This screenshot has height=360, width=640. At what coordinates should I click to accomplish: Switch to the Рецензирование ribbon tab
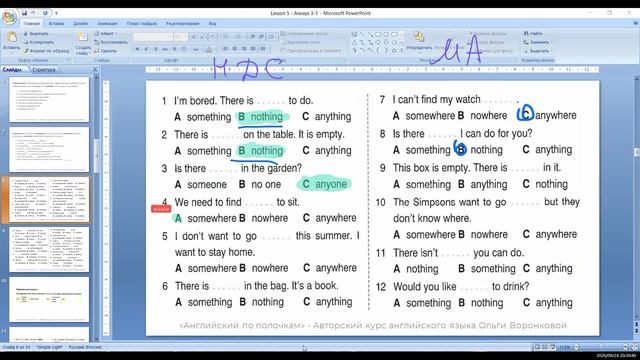pyautogui.click(x=182, y=24)
